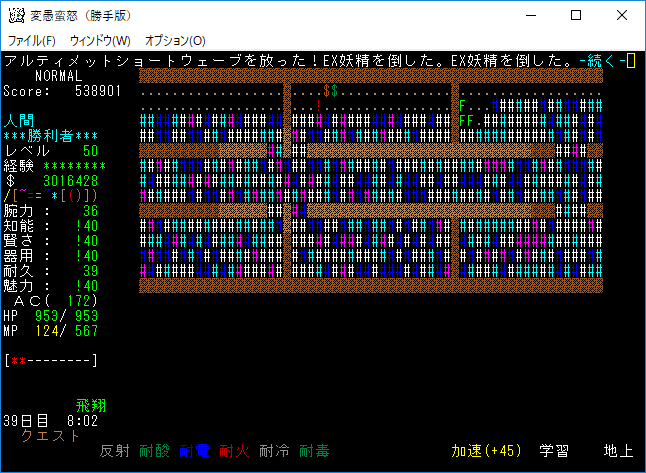Click the 耐毒 poison resistance indicator

[x=313, y=451]
